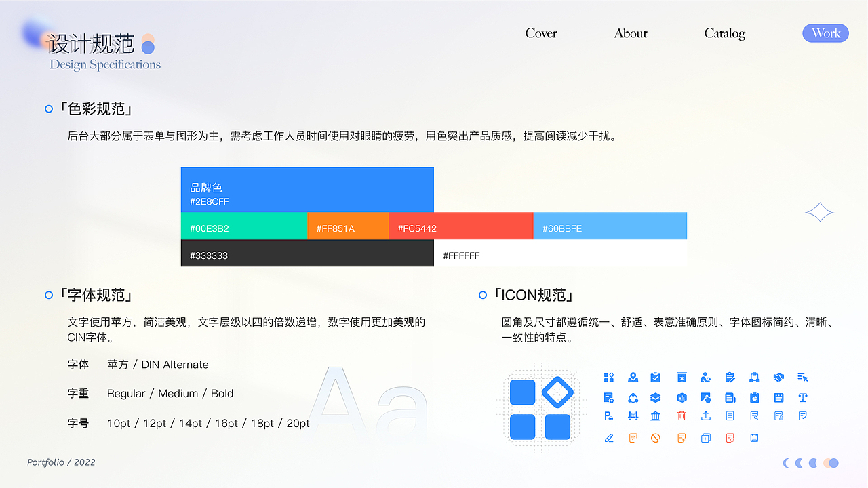The height and width of the screenshot is (488, 868).
Task: Select the highlighted Work tab
Action: (x=825, y=33)
